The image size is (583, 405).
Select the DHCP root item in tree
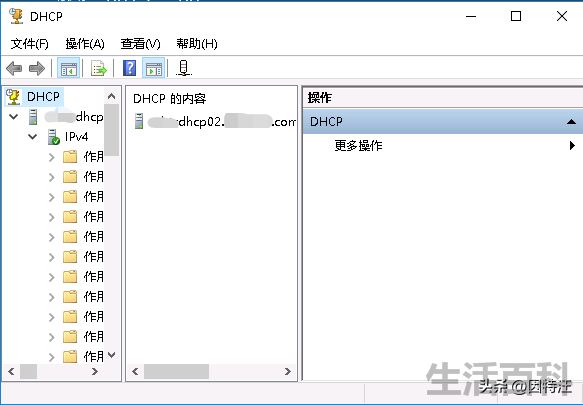[43, 97]
